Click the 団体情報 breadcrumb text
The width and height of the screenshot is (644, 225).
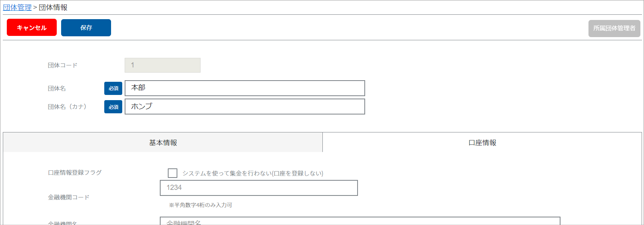tap(53, 8)
